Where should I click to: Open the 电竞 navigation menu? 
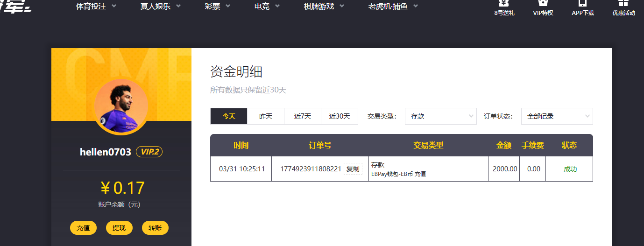tap(267, 7)
